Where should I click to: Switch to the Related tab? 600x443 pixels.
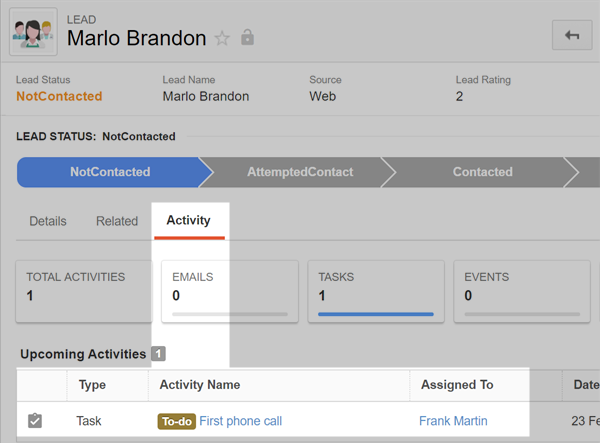[117, 221]
